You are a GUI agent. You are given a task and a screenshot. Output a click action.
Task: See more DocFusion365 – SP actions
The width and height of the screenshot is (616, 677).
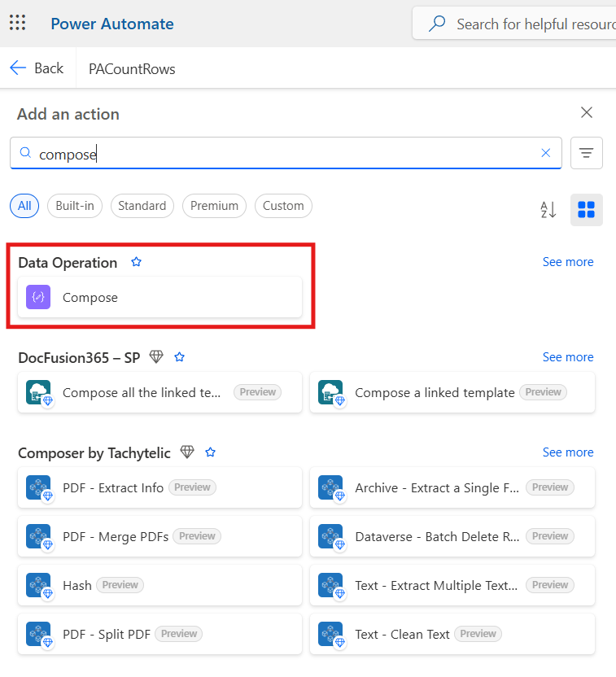pyautogui.click(x=568, y=357)
